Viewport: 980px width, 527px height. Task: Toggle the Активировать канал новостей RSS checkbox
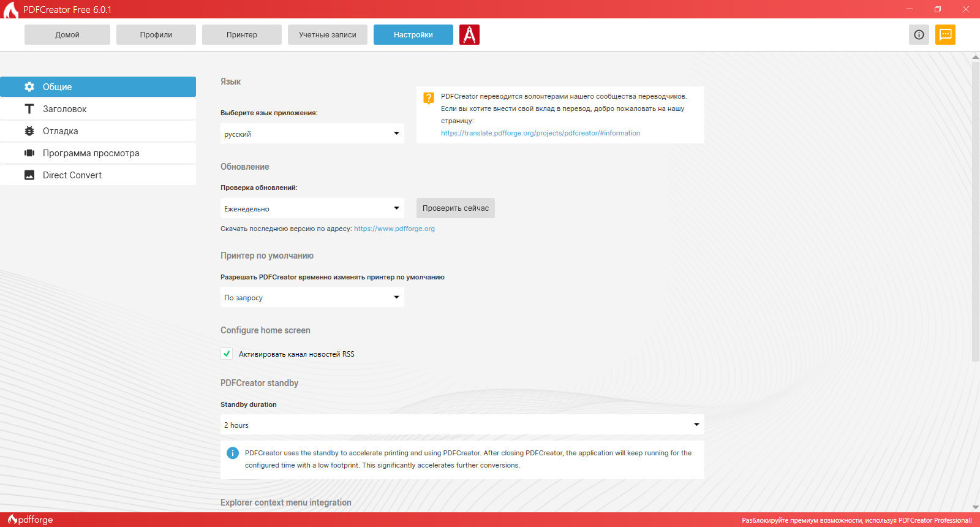(x=227, y=354)
